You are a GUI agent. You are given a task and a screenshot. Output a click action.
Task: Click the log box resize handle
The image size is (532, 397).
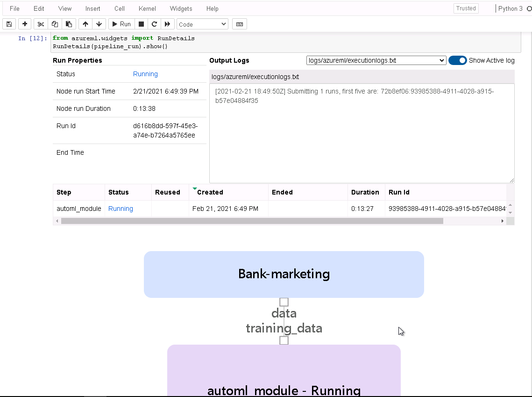point(511,180)
